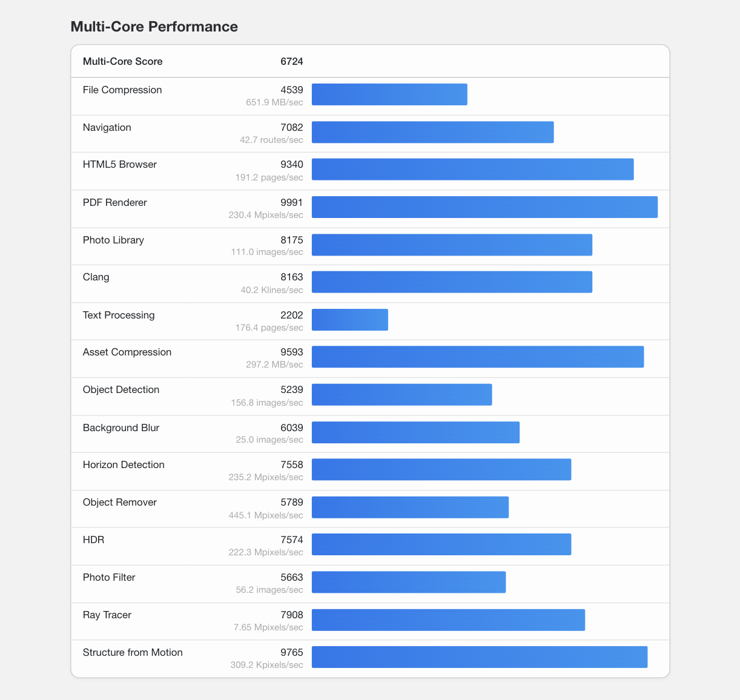This screenshot has width=740, height=700.
Task: Select the Horizon Detection label
Action: (124, 464)
